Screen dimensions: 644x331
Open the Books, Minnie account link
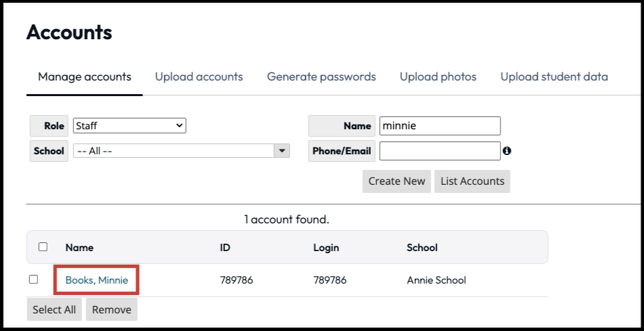97,280
